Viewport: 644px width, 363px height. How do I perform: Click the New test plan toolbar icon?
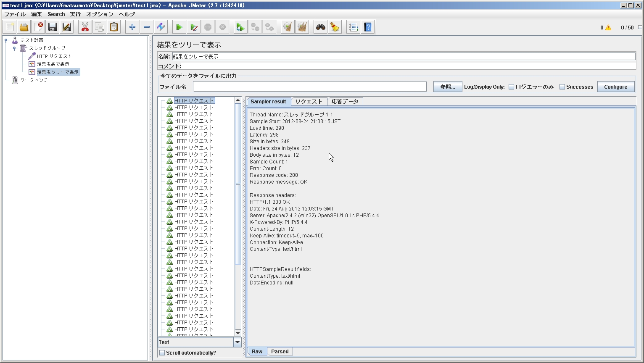coord(10,27)
